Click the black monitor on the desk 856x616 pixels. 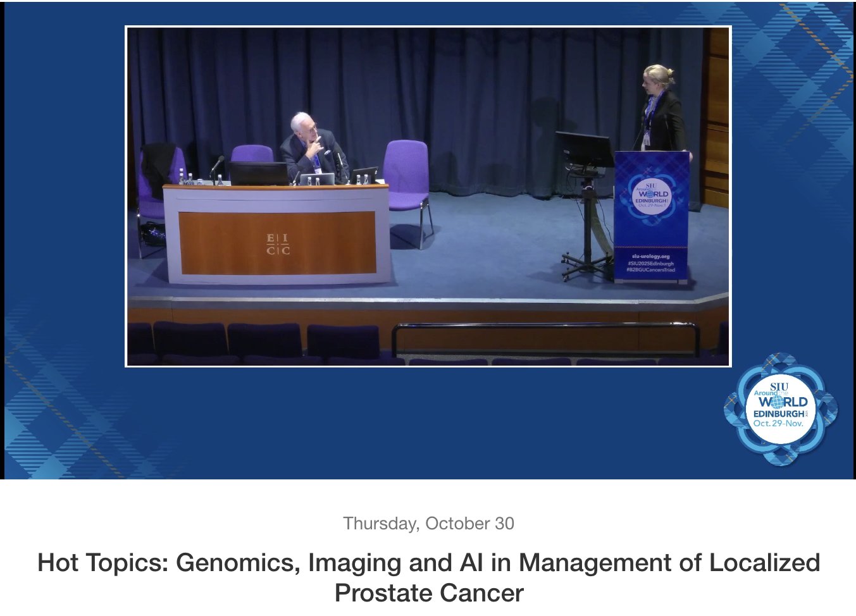click(258, 173)
